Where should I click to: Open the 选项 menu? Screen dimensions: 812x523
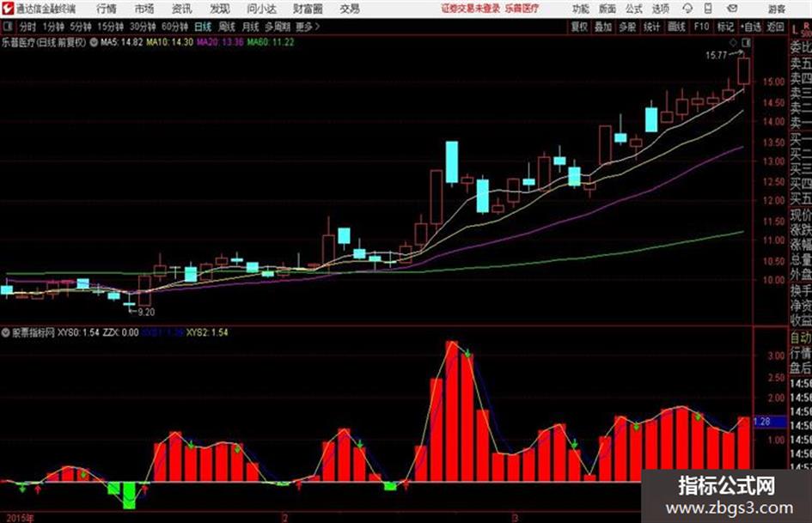coord(660,9)
